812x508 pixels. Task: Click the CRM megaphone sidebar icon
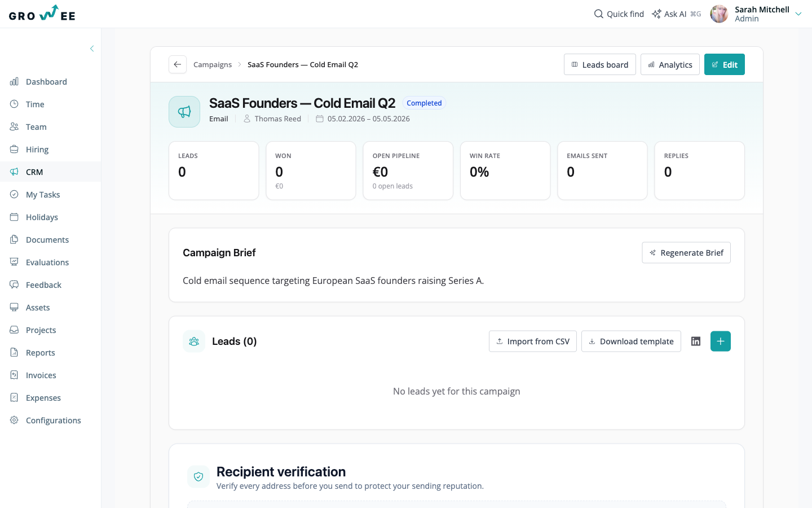pyautogui.click(x=14, y=172)
